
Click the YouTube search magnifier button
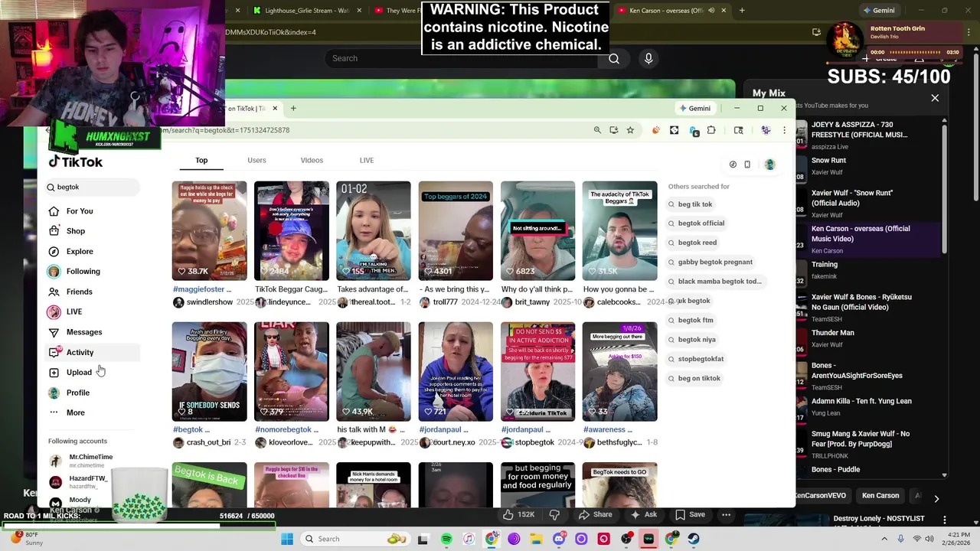pos(614,58)
